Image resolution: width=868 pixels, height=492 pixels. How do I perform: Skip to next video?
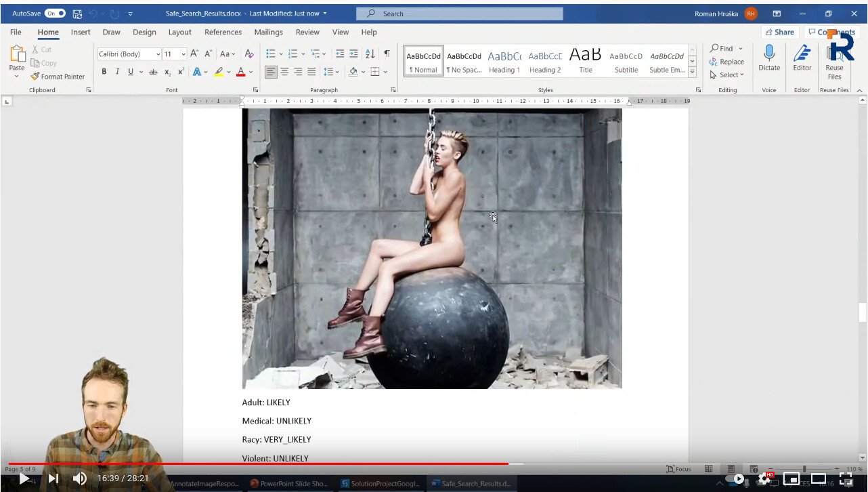53,478
